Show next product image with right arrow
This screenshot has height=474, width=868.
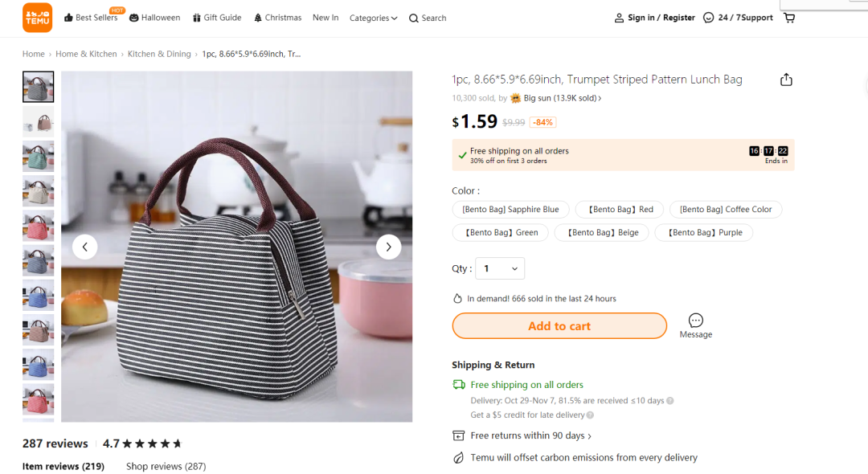pos(388,247)
